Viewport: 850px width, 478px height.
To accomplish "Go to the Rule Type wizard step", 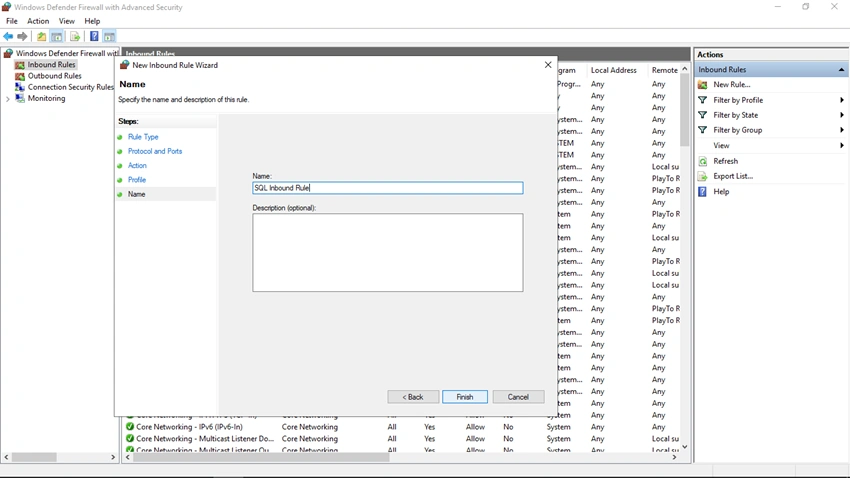I will coord(143,137).
